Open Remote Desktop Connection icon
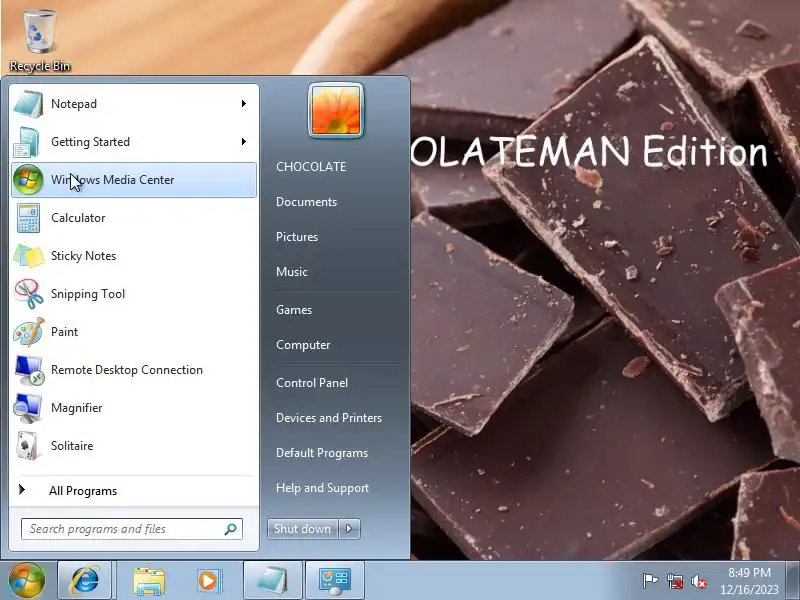The width and height of the screenshot is (800, 600). 29,370
